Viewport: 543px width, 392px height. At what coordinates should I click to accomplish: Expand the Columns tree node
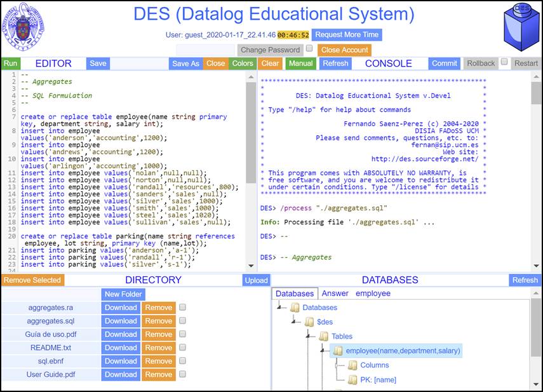(x=337, y=365)
